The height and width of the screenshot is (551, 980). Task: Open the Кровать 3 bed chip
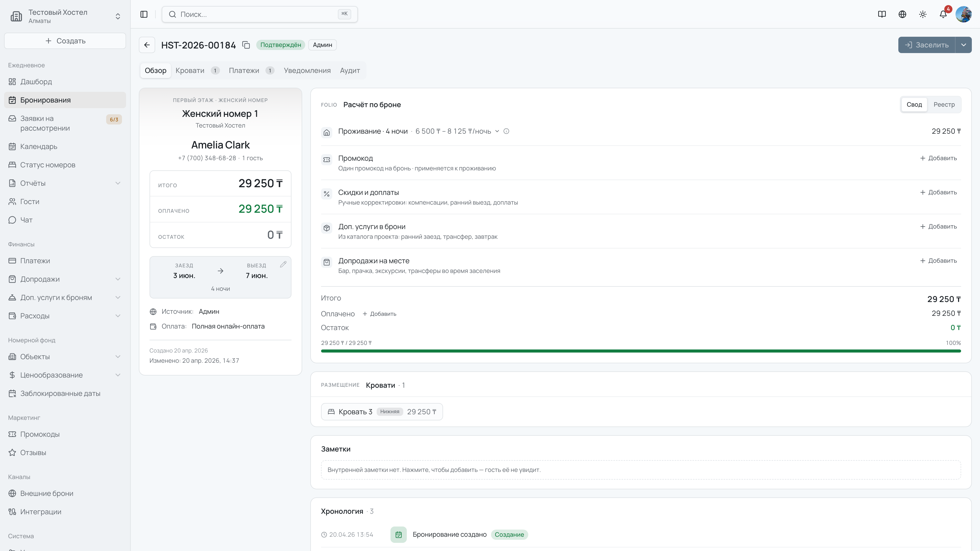(x=382, y=412)
